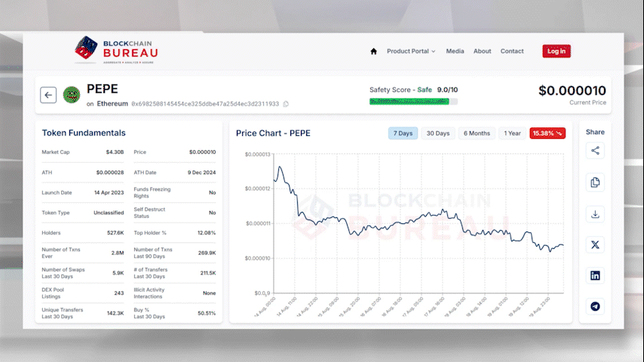Click the PEPE token logo
The width and height of the screenshot is (644, 362).
pos(72,94)
